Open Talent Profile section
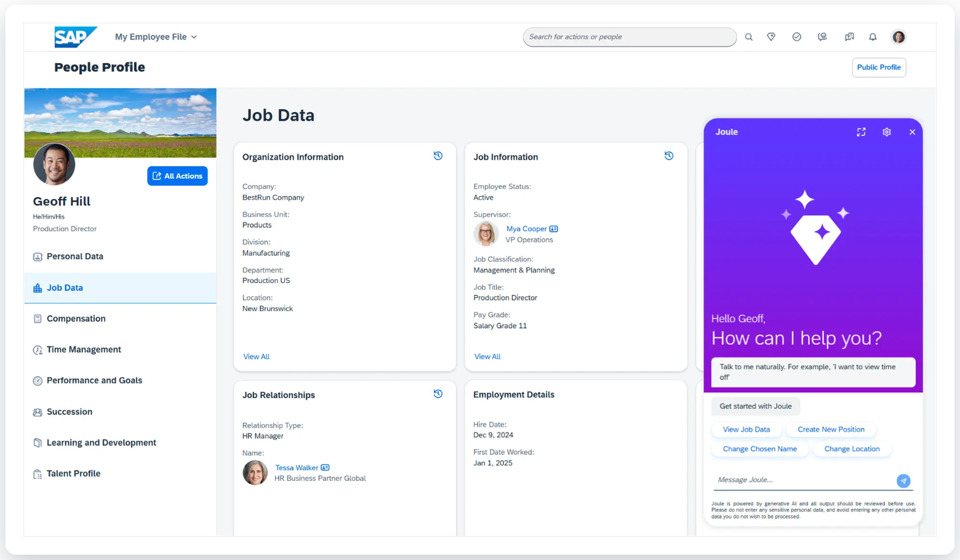 [74, 474]
